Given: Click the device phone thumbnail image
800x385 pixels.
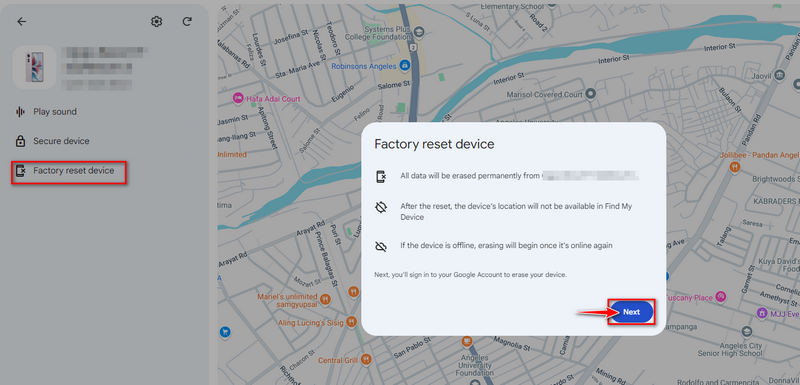Looking at the screenshot, I should click(x=34, y=67).
